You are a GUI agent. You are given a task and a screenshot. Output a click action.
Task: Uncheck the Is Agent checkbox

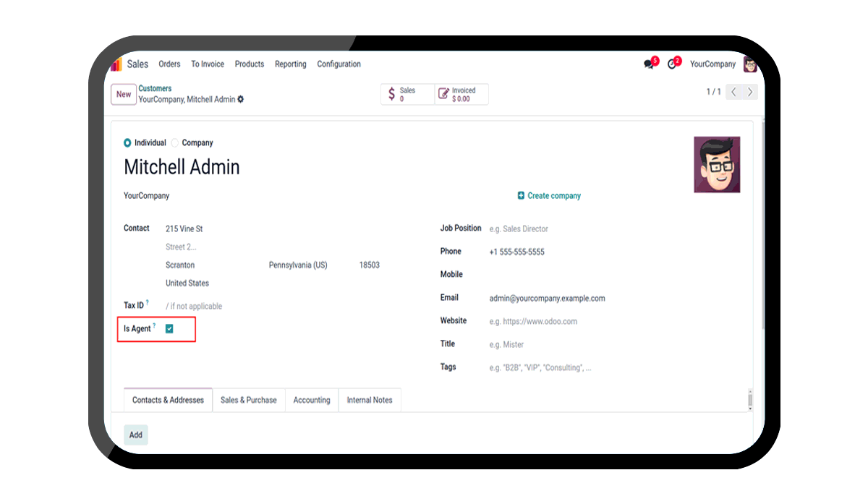[x=169, y=328]
